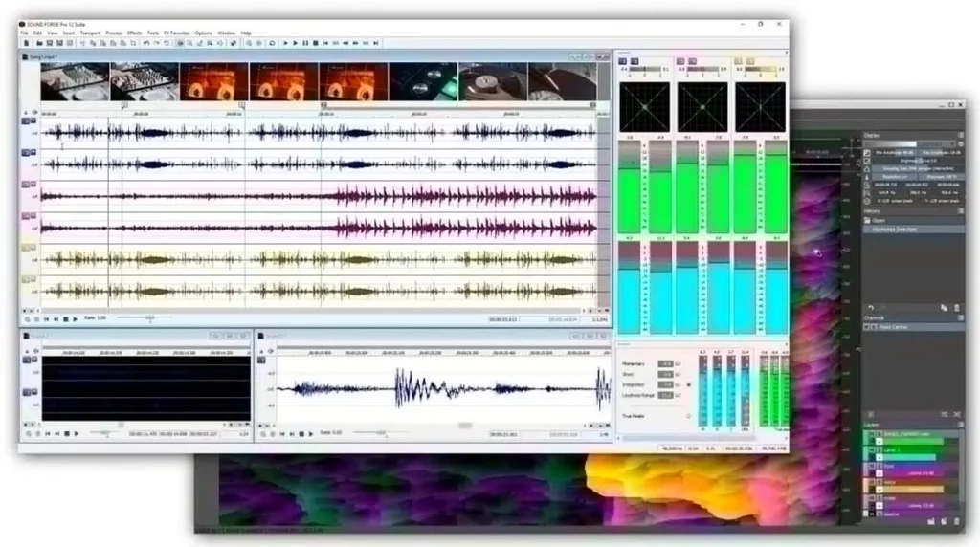Screen dimensions: 980x547
Task: Click the Undo arrow in the toolbar
Action: tap(146, 43)
